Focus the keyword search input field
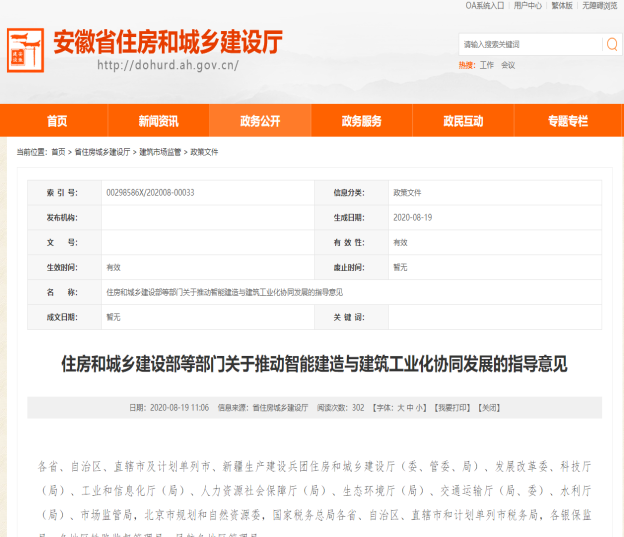Viewport: 624px width, 537px height. pos(530,44)
